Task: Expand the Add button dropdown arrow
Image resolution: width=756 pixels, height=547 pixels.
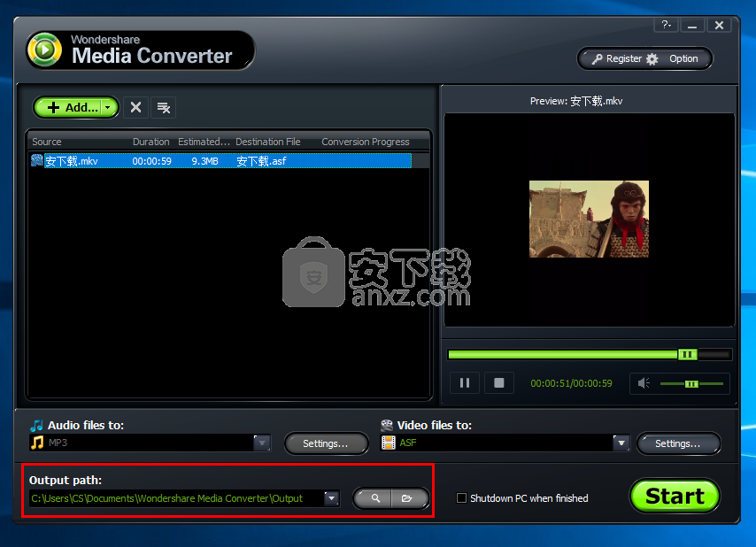Action: [109, 107]
